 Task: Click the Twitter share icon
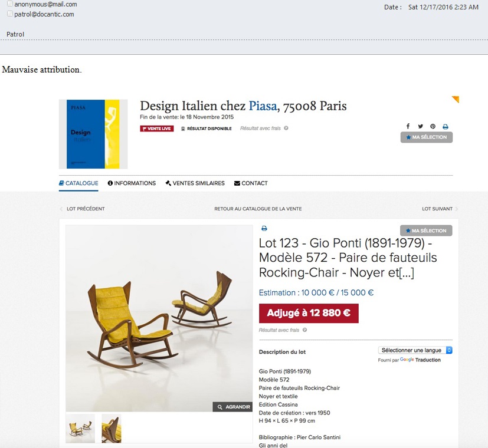[421, 126]
